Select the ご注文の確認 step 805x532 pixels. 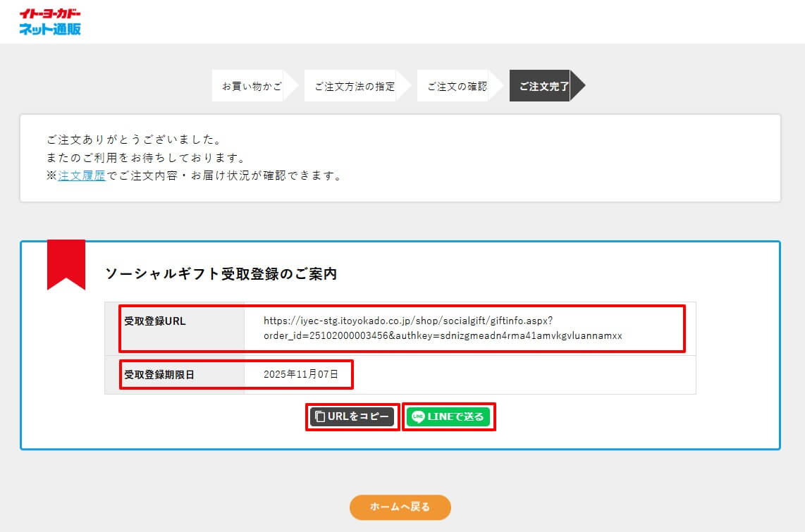457,86
